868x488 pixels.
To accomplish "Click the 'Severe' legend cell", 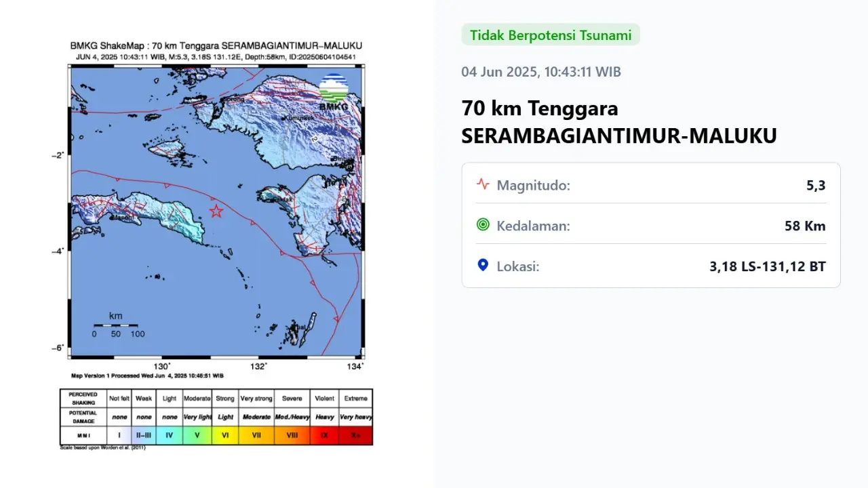I will point(292,399).
